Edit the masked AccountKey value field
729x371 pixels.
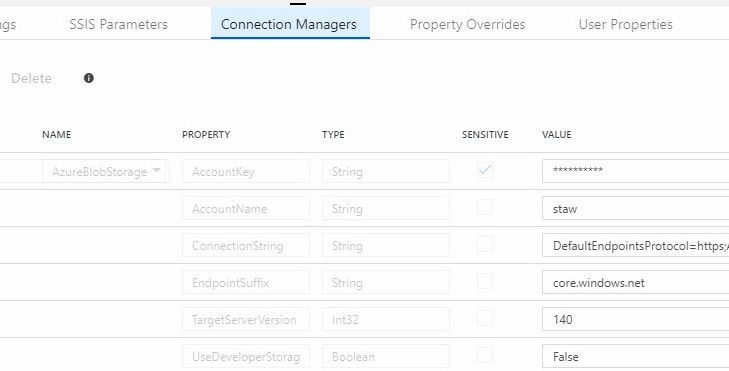point(636,171)
